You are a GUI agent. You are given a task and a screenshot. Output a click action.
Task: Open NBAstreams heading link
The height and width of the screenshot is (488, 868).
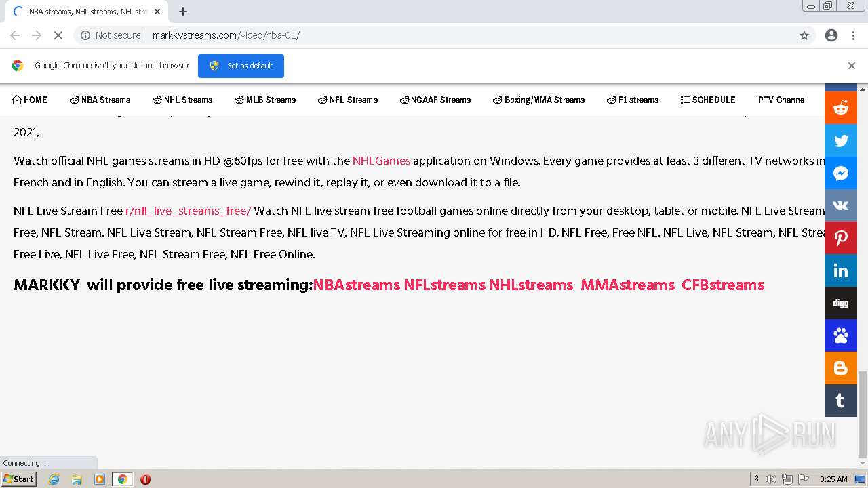pyautogui.click(x=356, y=285)
